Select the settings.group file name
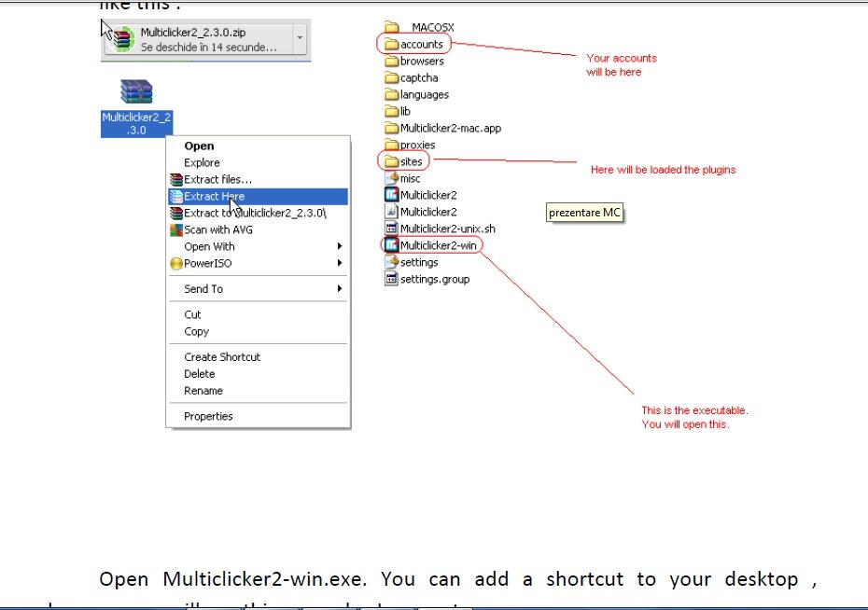This screenshot has height=610, width=868. coord(435,279)
